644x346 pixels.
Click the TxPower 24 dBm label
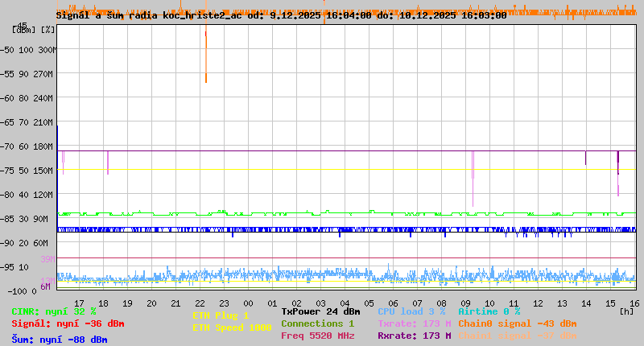(x=320, y=311)
